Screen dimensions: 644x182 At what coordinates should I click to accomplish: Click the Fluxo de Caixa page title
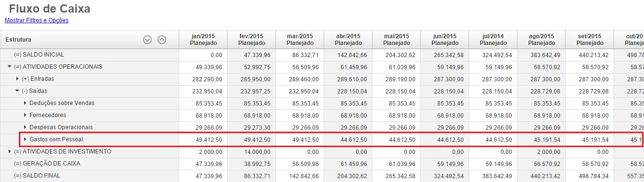pyautogui.click(x=49, y=9)
